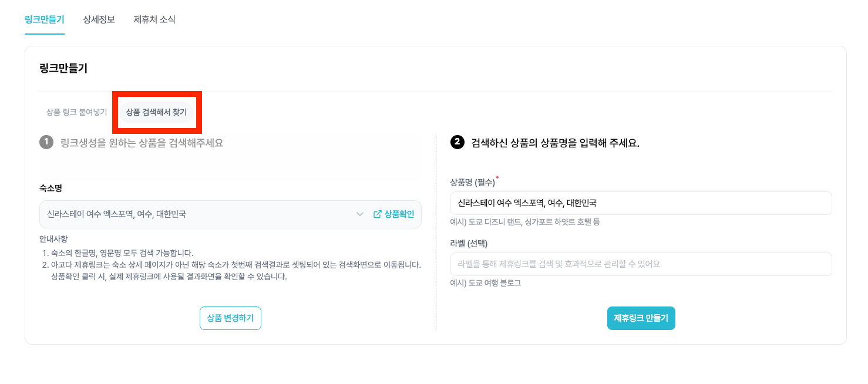Image resolution: width=868 pixels, height=384 pixels.
Task: Click the external-link icon beside 상품확인
Action: pyautogui.click(x=377, y=214)
